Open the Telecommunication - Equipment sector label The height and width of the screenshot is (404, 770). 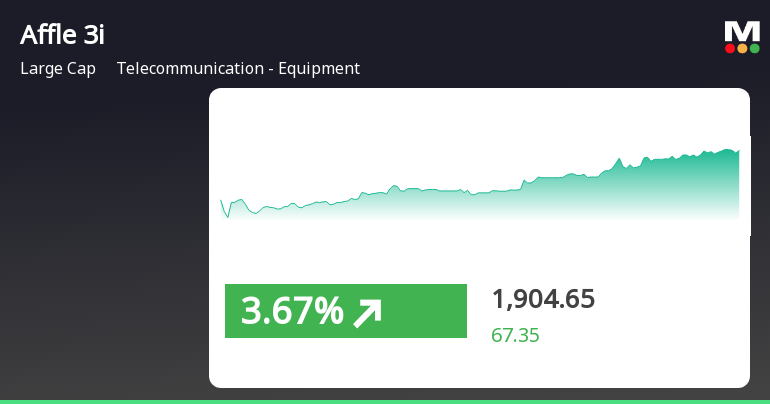point(238,69)
